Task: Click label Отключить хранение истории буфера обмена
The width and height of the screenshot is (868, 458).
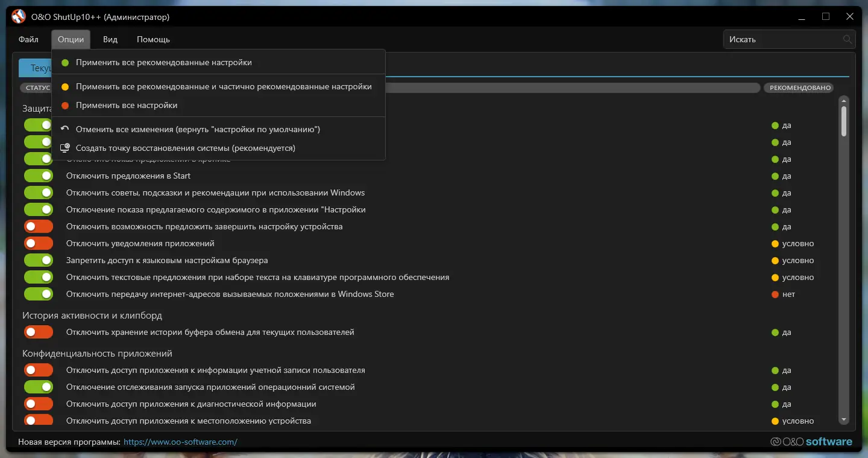Action: pyautogui.click(x=210, y=332)
